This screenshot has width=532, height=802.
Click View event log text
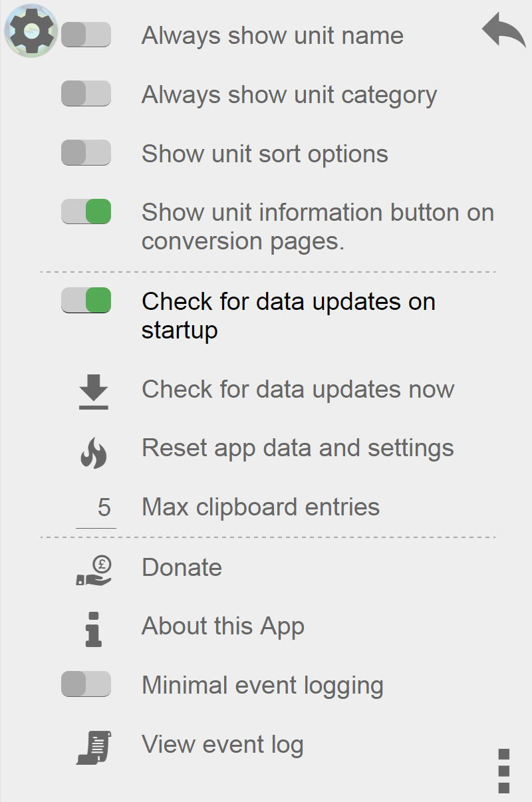(x=222, y=745)
